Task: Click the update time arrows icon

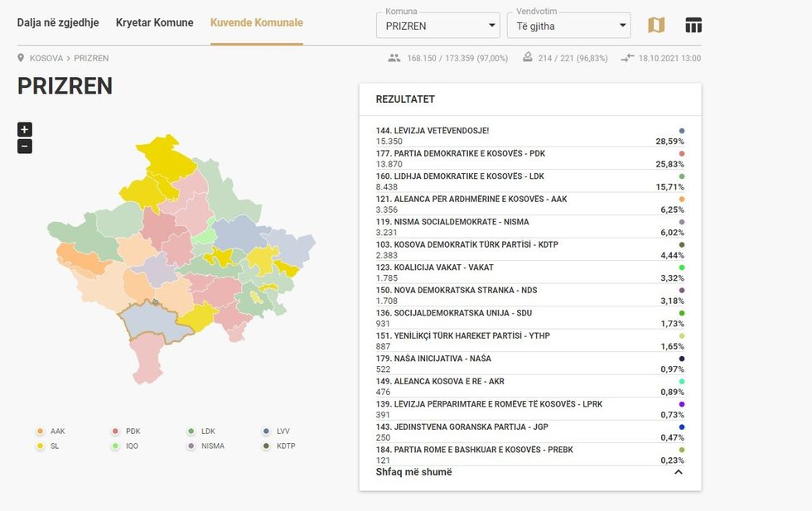Action: pyautogui.click(x=627, y=58)
